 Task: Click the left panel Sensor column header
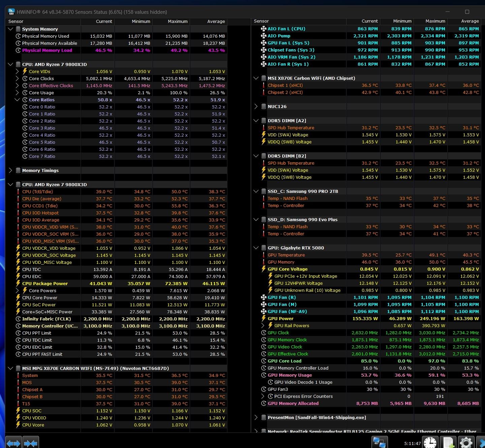(43, 21)
